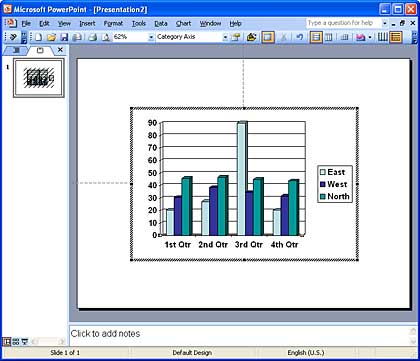Undo the last action with the toolbar arrow

pyautogui.click(x=299, y=37)
